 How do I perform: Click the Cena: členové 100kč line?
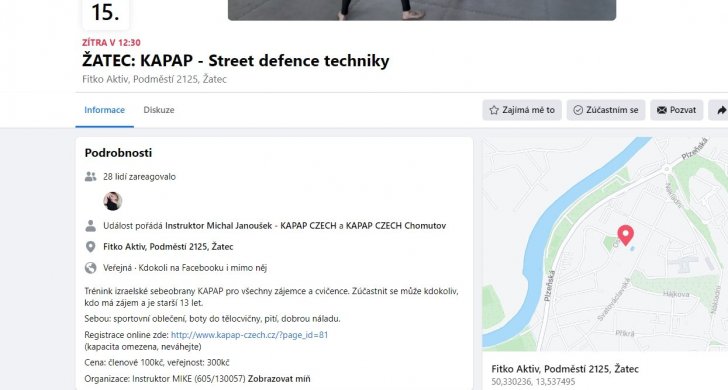click(157, 363)
